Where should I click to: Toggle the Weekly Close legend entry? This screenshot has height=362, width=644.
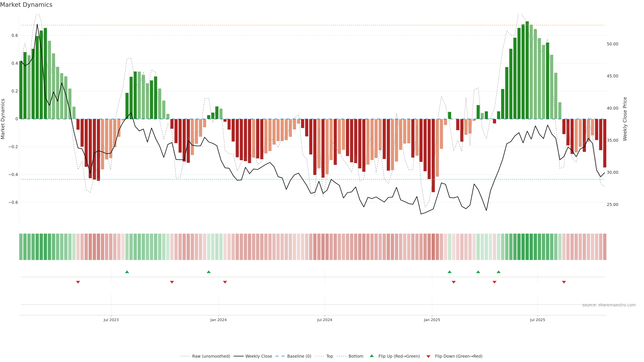(x=258, y=356)
